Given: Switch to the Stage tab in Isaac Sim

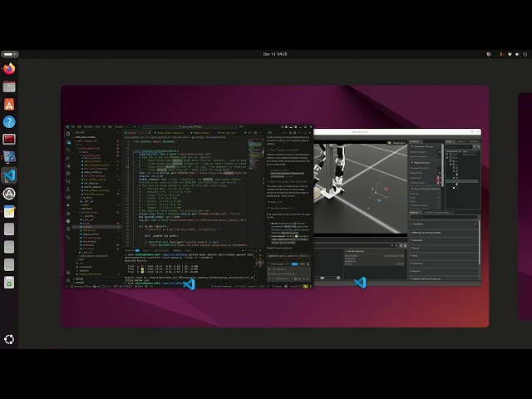Looking at the screenshot, I should tap(450, 142).
